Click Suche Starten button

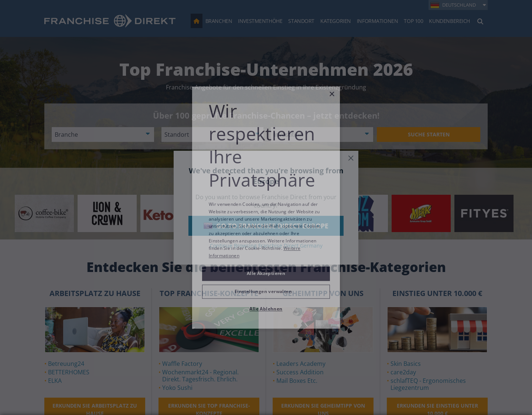tap(429, 135)
